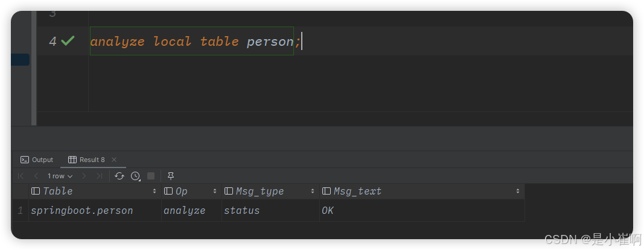644x250 pixels.
Task: Select the Result 8 tab
Action: [87, 160]
